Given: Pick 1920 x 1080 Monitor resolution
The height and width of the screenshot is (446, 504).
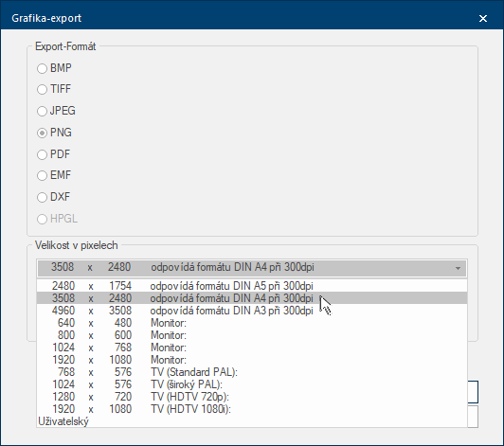Looking at the screenshot, I should coord(252,360).
